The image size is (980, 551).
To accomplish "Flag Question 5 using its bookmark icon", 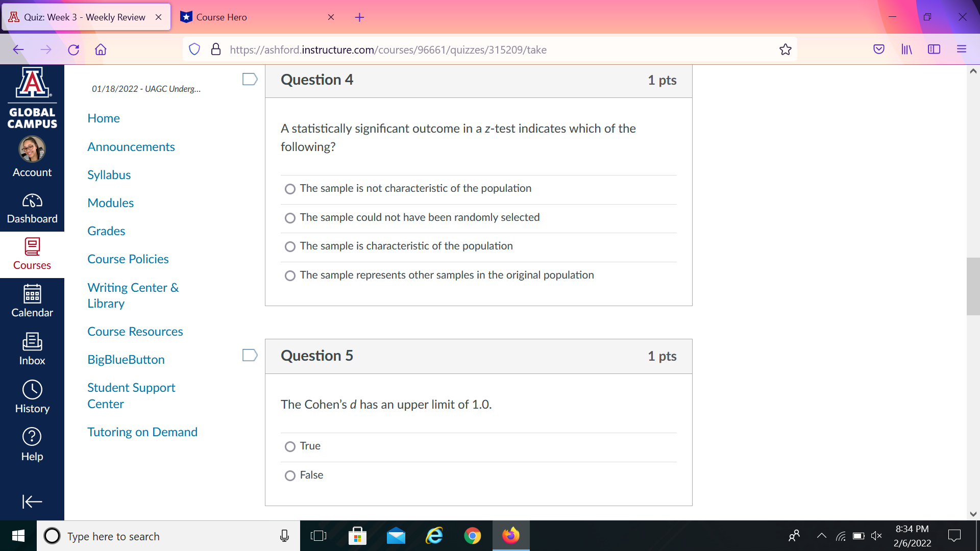I will coord(250,355).
